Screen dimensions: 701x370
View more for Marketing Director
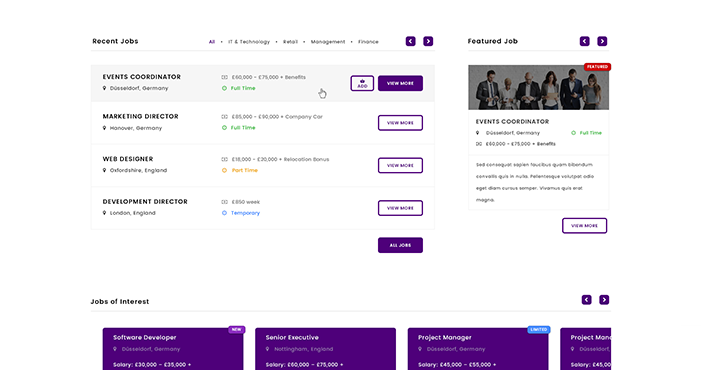pyautogui.click(x=400, y=123)
